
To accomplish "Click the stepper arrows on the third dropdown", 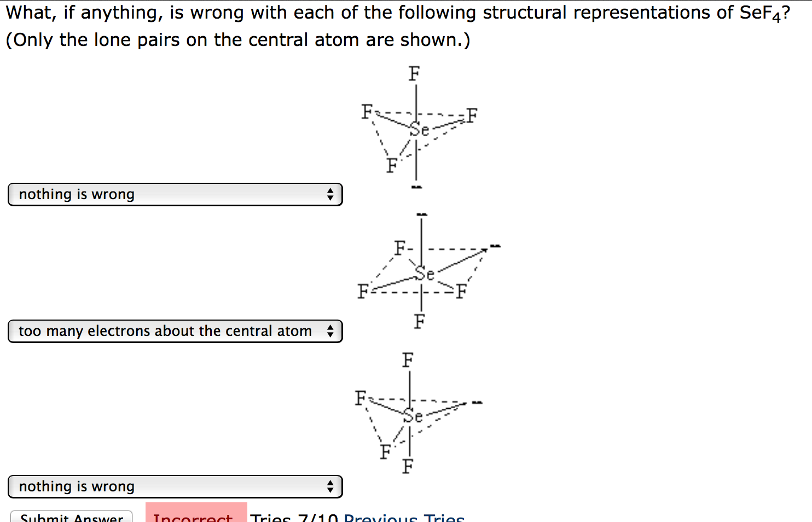I will 331,486.
